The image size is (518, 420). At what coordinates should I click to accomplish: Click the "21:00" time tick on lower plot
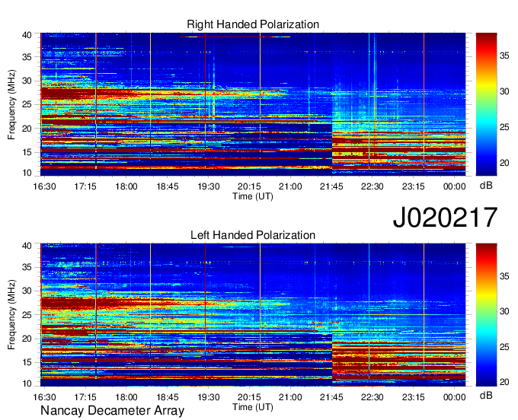click(291, 397)
